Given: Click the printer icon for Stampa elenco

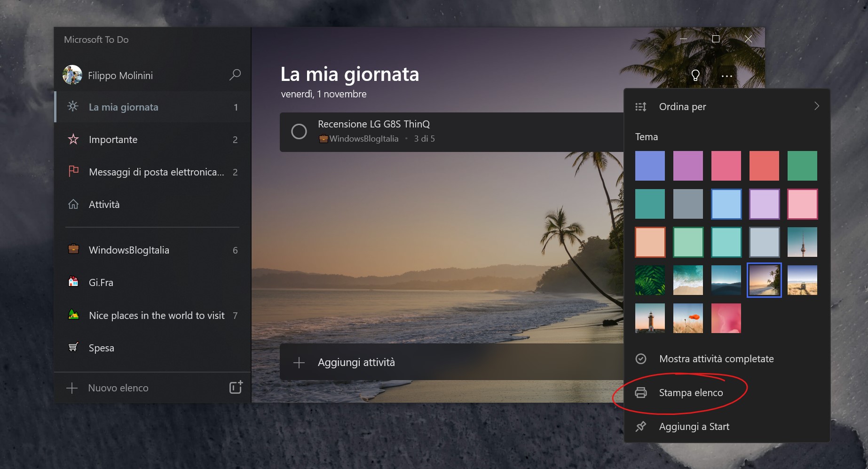Looking at the screenshot, I should pos(641,392).
